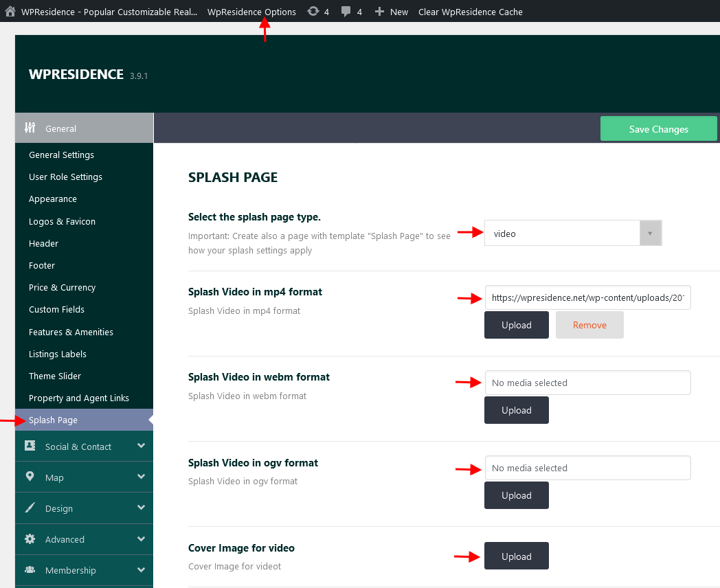Click the mp4 video URL field
The image size is (720, 588).
pos(588,297)
